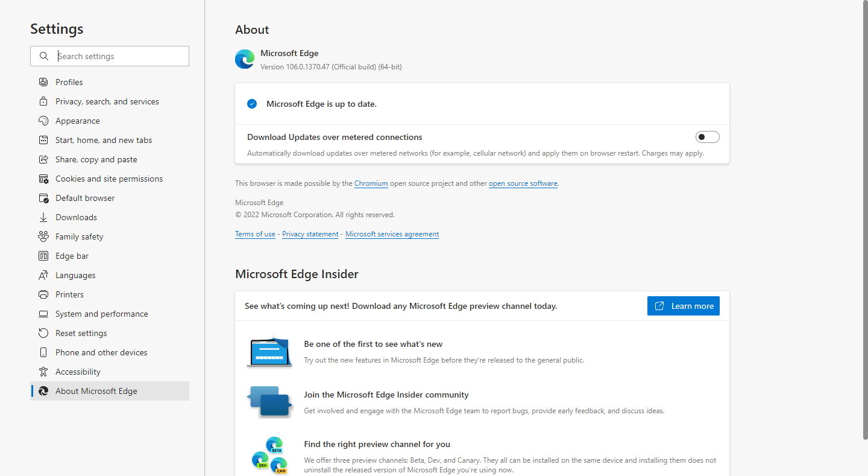Click the Printers icon in sidebar

click(x=43, y=294)
